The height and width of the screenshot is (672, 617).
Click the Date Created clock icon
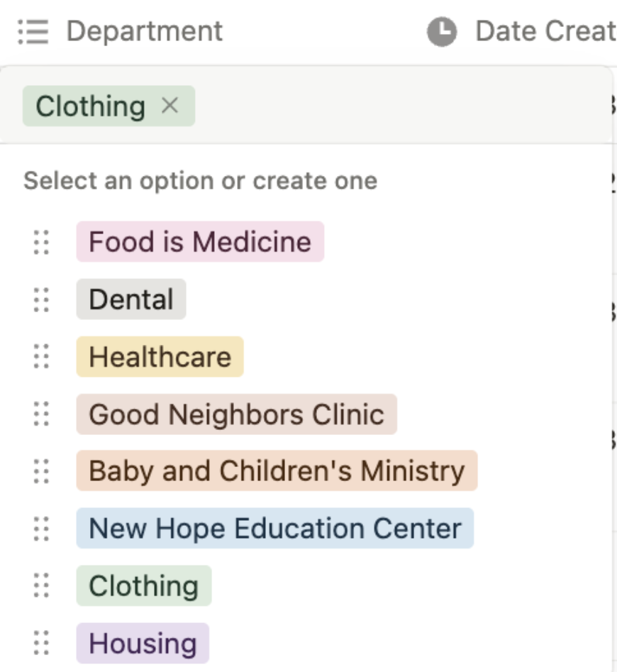pyautogui.click(x=441, y=32)
